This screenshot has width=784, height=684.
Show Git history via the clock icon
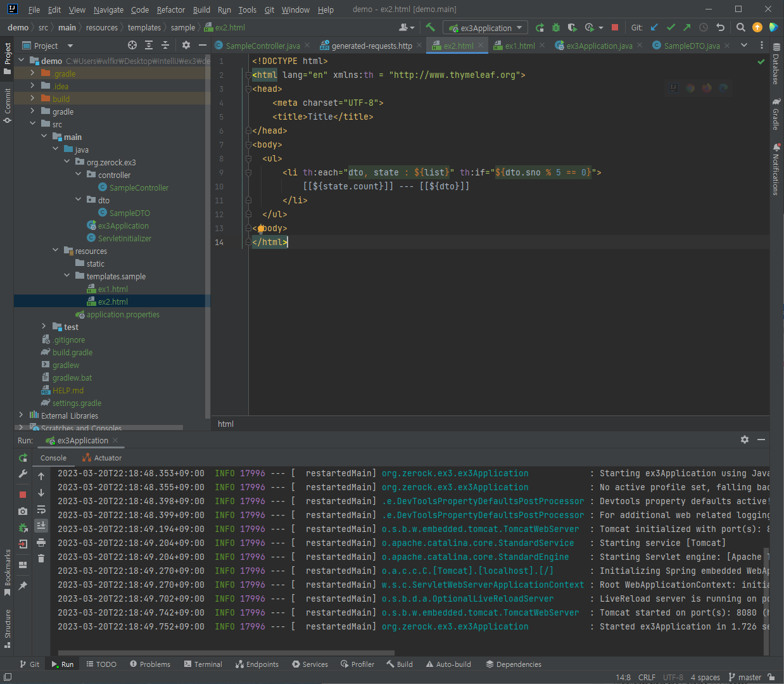[704, 27]
